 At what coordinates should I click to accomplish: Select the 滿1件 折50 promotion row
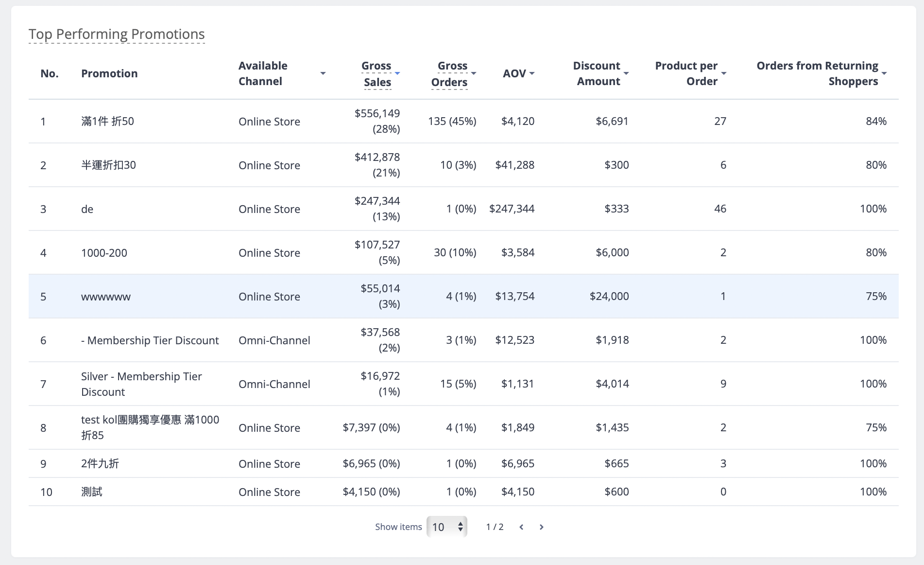point(463,121)
